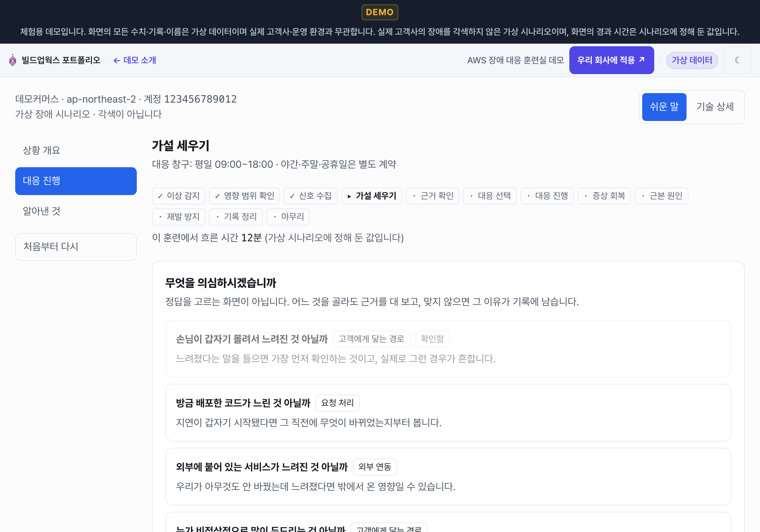Click the 무엇을 의심하시겠습니까 heading
760x532 pixels.
tap(220, 283)
